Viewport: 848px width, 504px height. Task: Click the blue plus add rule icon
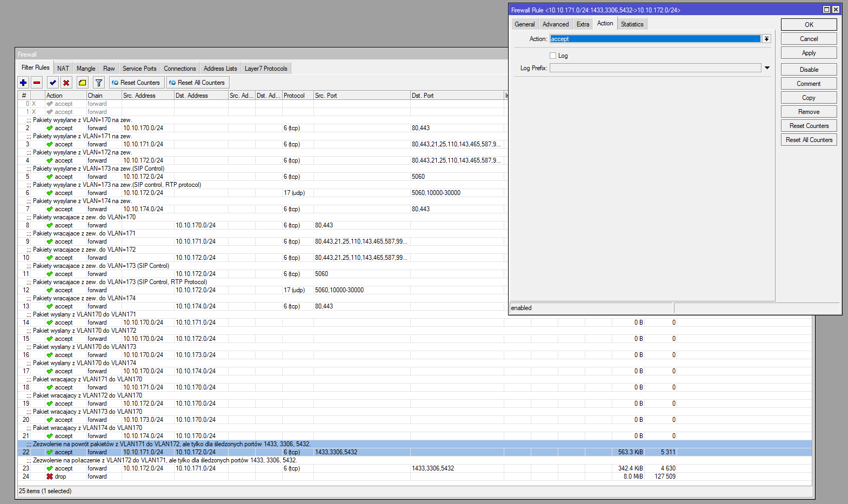click(x=23, y=83)
